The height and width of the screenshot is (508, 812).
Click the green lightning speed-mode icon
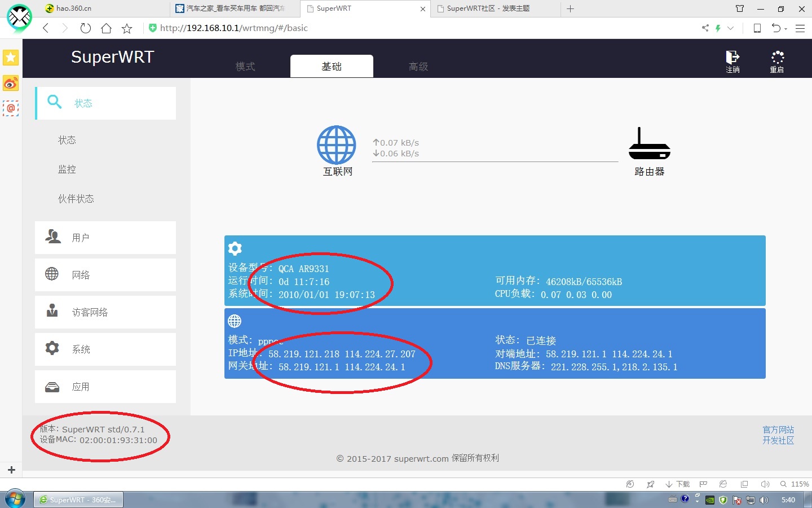coord(718,28)
